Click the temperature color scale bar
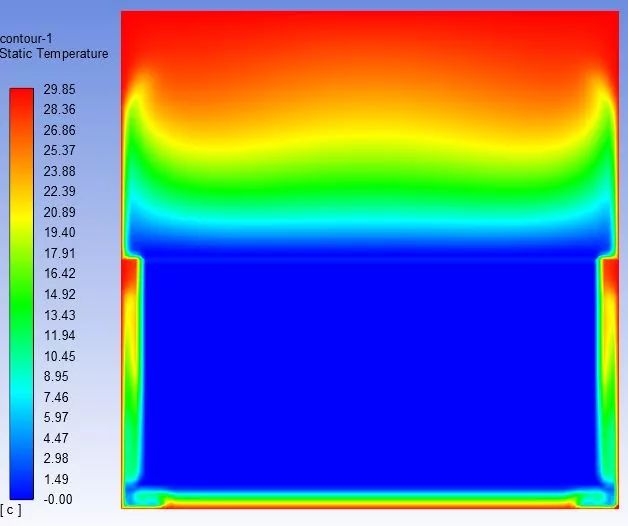Image resolution: width=628 pixels, height=526 pixels. coord(22,294)
